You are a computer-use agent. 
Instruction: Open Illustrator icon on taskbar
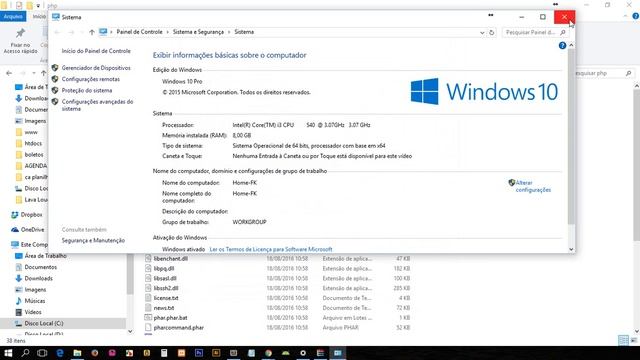pyautogui.click(x=216, y=353)
